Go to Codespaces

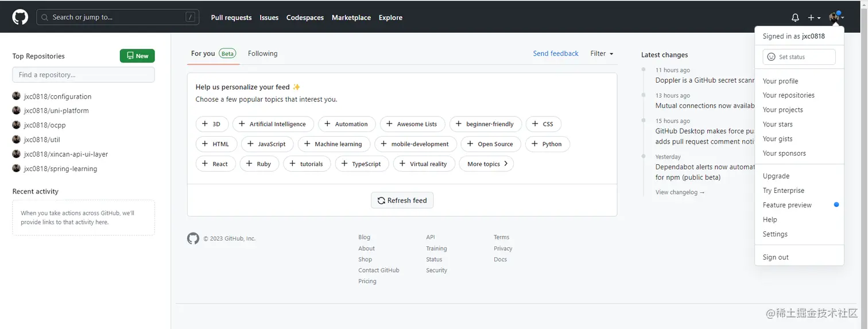tap(305, 18)
